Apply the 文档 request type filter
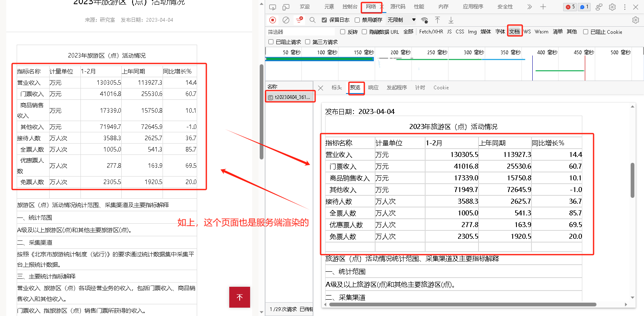Viewport: 644px width, 316px height. (x=515, y=31)
